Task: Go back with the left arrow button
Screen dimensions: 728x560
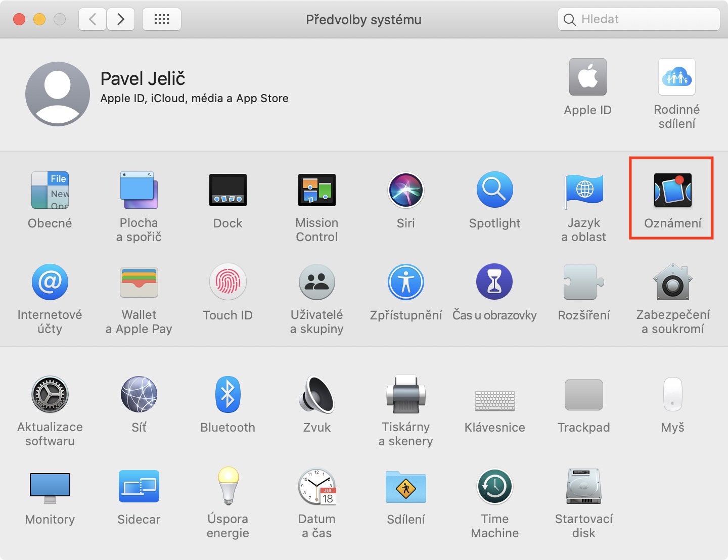Action: [93, 19]
